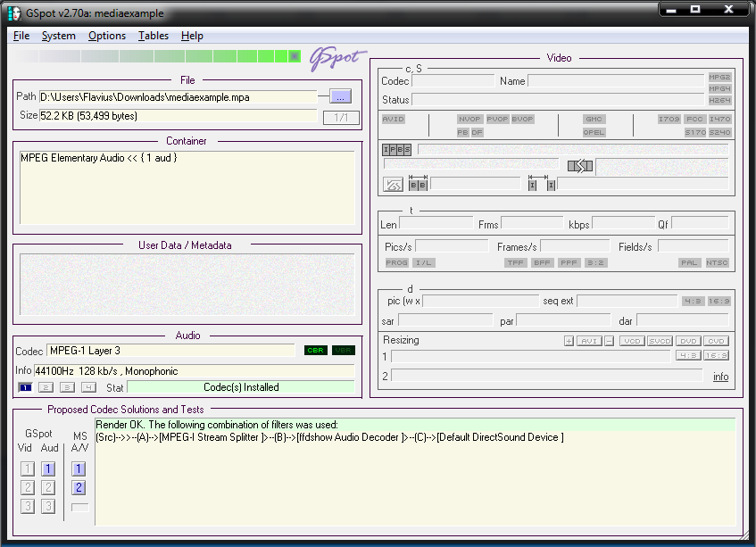Viewport: 756px width, 547px height.
Task: Open the File menu
Action: point(21,36)
